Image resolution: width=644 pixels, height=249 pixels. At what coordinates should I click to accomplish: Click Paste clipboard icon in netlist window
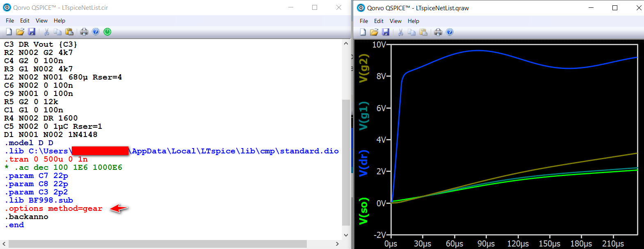tap(69, 32)
